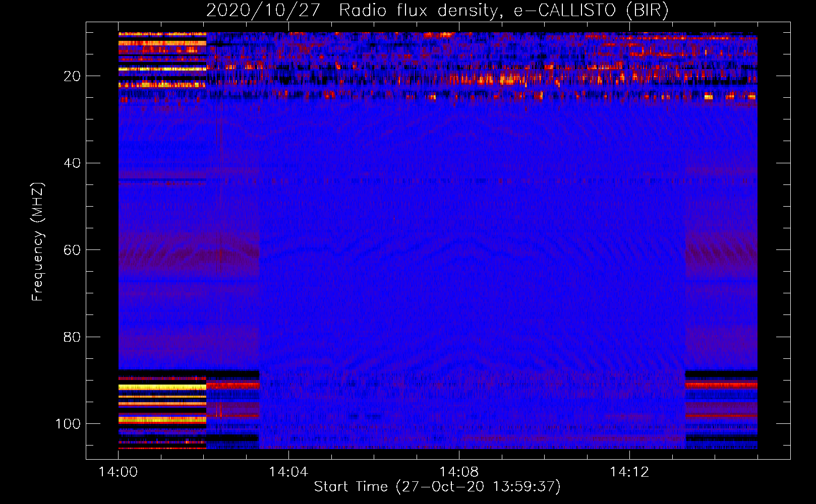Click the '14:00' time tick label

(118, 472)
